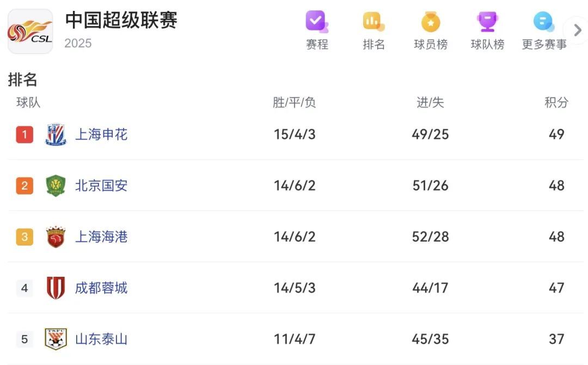
Task: Click the 上海申花 team crest
Action: click(x=56, y=135)
